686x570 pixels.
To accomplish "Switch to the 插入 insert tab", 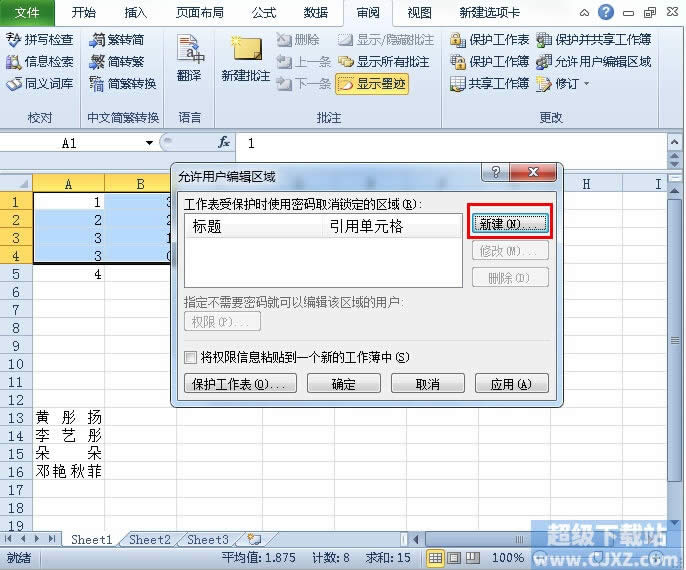I will coord(135,13).
